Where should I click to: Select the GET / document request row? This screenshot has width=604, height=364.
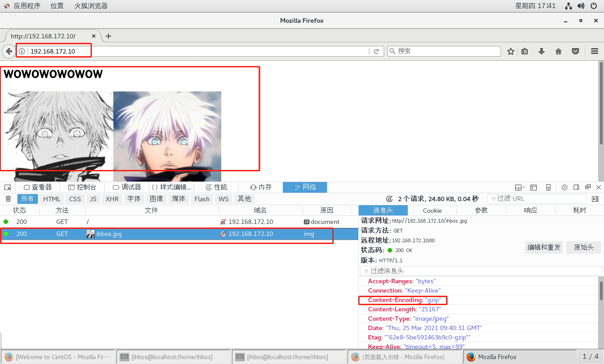pyautogui.click(x=179, y=222)
